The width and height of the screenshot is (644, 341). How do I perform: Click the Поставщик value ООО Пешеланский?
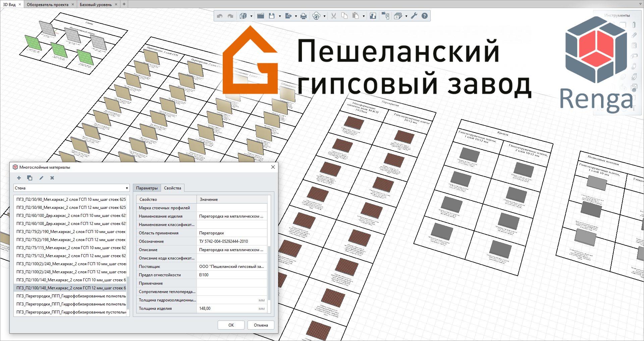[232, 267]
